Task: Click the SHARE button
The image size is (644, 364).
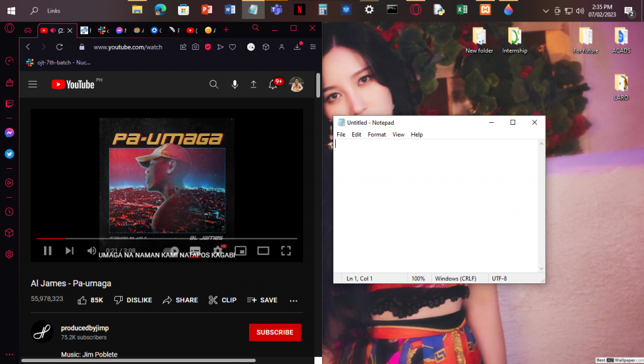Action: tap(180, 300)
